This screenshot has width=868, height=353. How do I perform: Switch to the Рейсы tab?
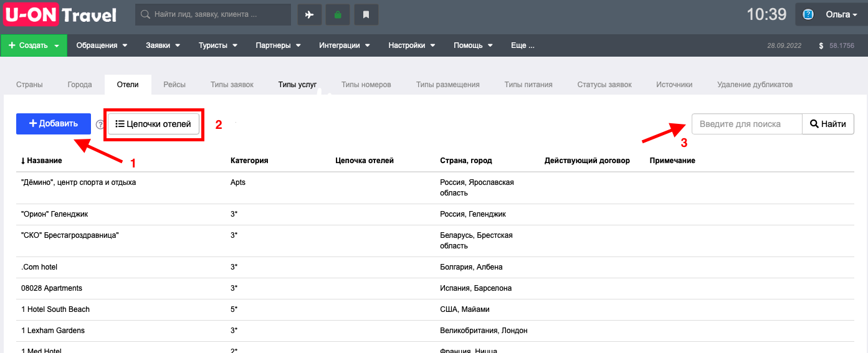click(x=174, y=85)
